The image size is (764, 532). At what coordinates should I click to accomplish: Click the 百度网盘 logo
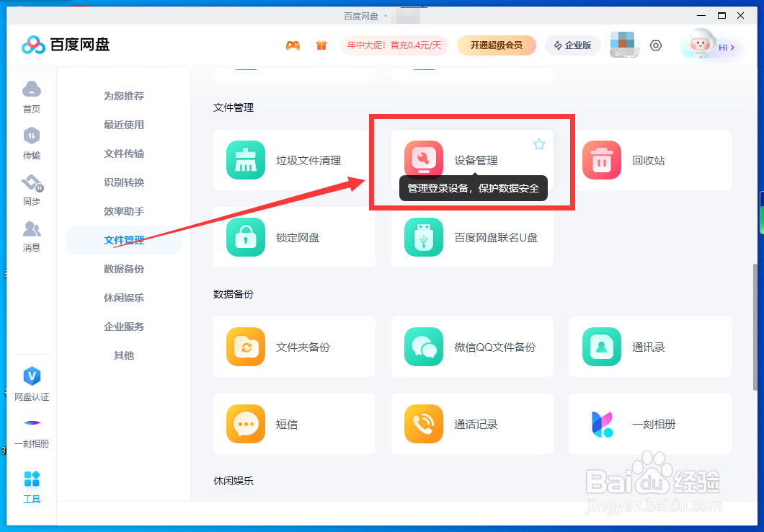pyautogui.click(x=66, y=45)
